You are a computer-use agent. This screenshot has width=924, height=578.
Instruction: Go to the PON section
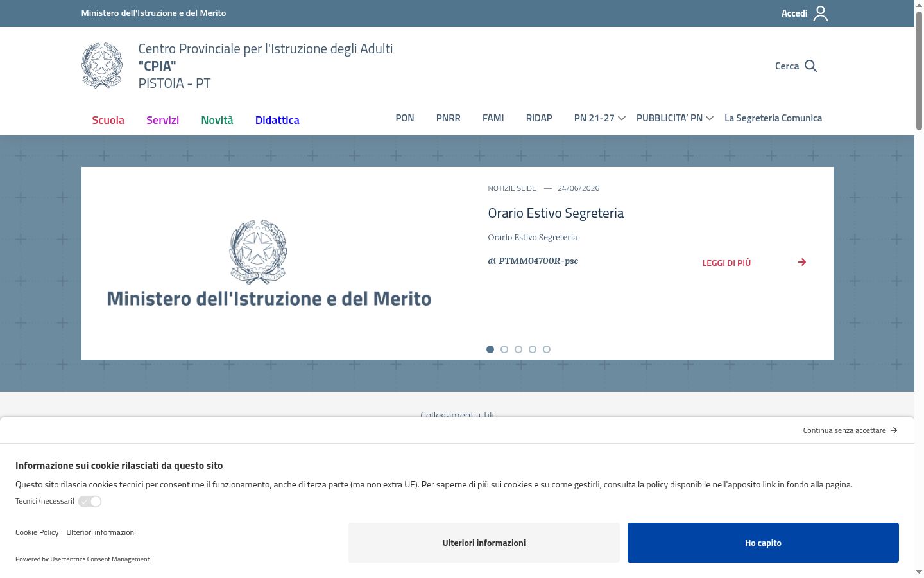(405, 118)
